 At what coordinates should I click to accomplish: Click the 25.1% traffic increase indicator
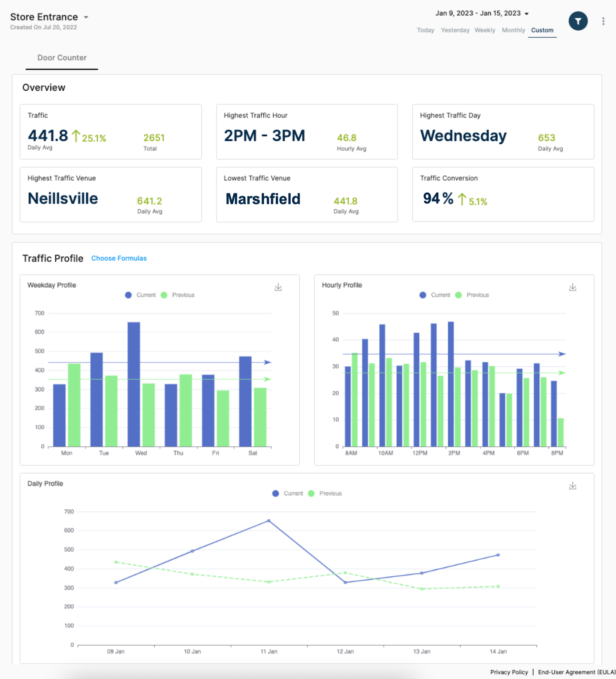coord(89,137)
